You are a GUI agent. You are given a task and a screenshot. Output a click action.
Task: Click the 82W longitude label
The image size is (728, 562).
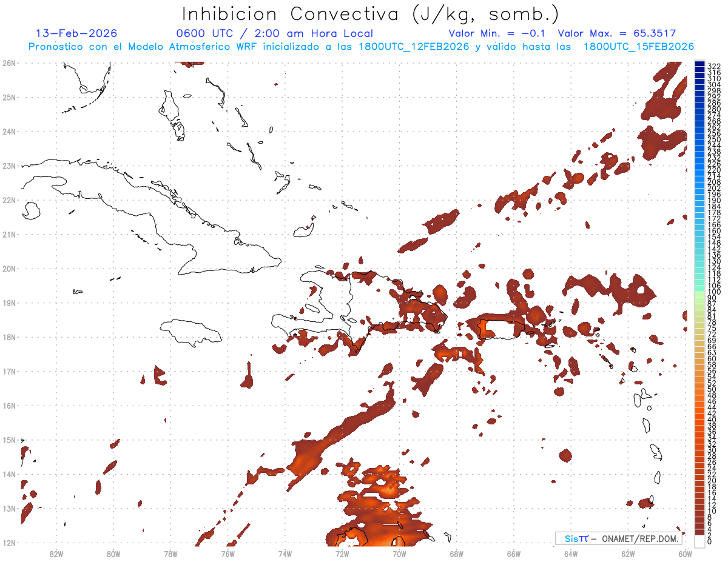coord(56,554)
